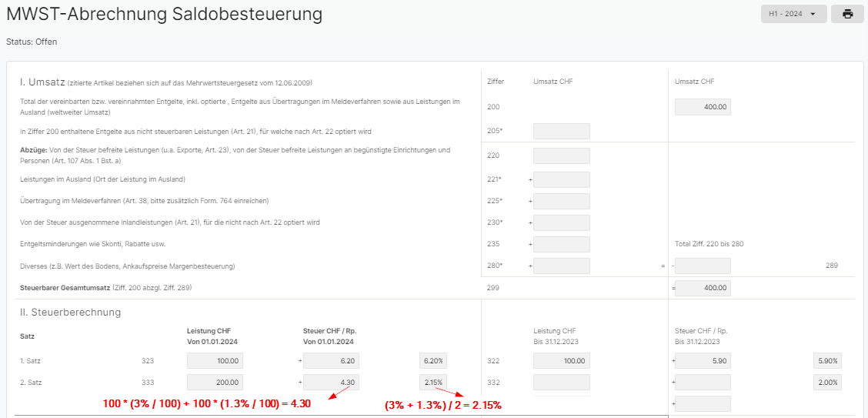The image size is (868, 418).
Task: Click the Ziffer 235 Skonti, Rabatte field
Action: 561,244
